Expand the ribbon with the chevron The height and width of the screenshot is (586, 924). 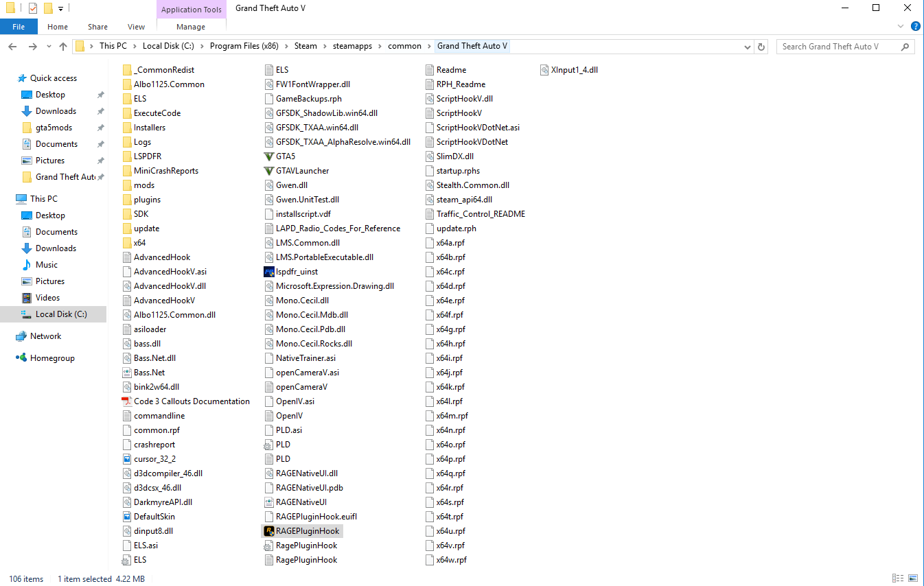[901, 26]
